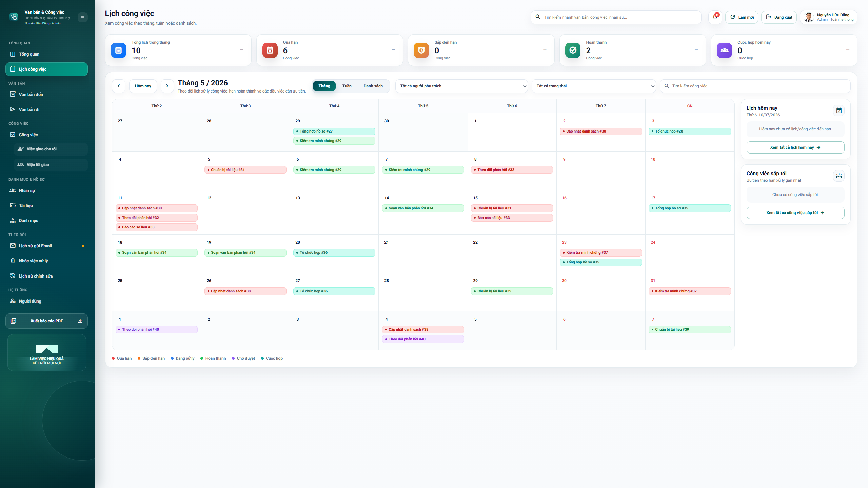Screen dimensions: 868x488
Task: Click the top quick search field
Action: 616,17
